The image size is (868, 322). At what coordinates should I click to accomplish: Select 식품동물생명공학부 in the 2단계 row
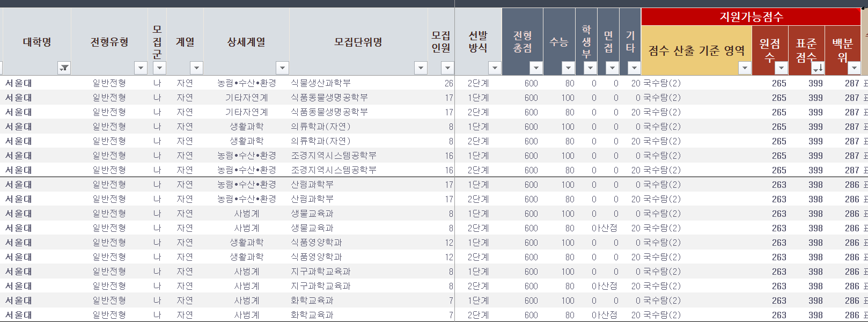point(358,112)
